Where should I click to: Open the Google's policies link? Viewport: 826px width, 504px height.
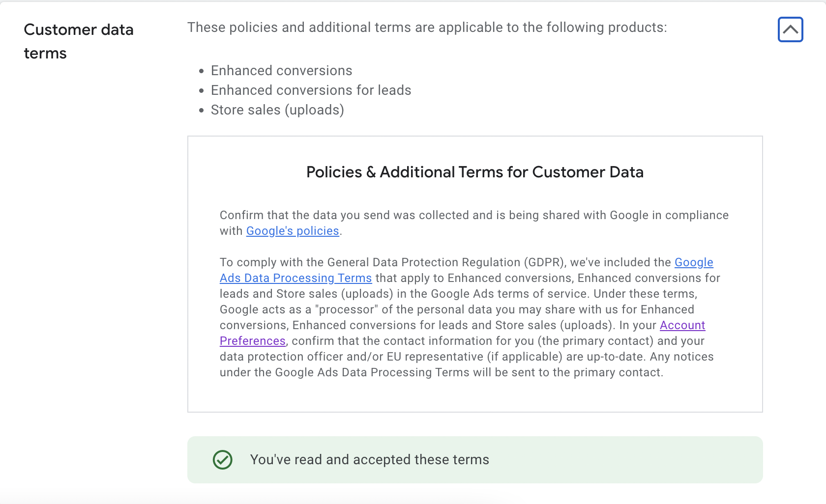point(293,231)
